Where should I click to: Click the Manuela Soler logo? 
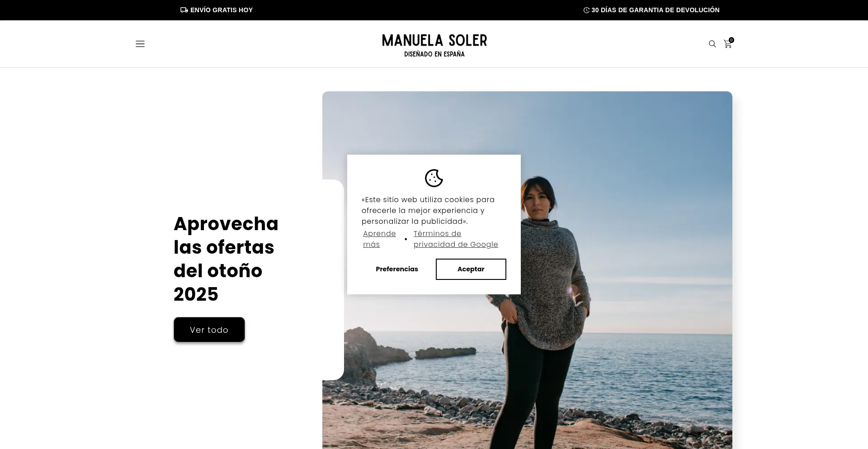pos(434,45)
